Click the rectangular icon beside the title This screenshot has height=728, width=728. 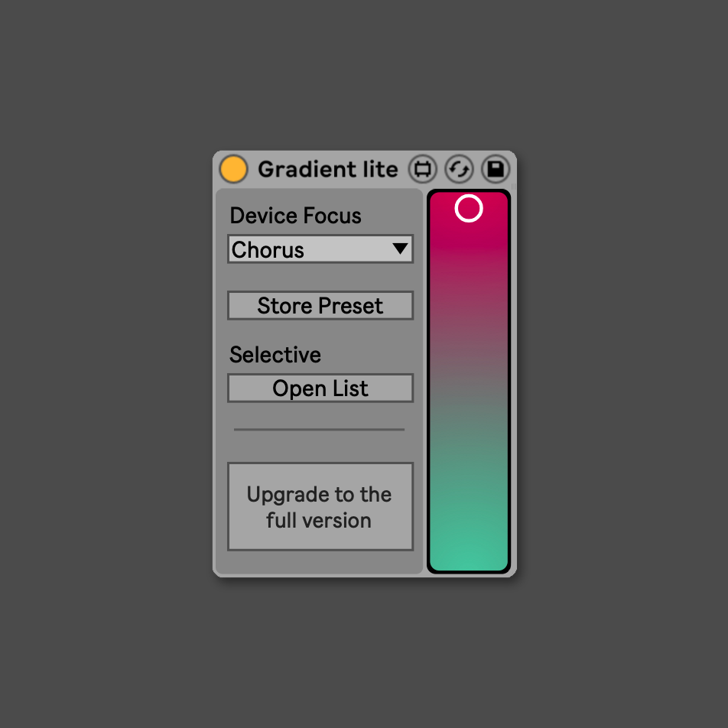[422, 169]
